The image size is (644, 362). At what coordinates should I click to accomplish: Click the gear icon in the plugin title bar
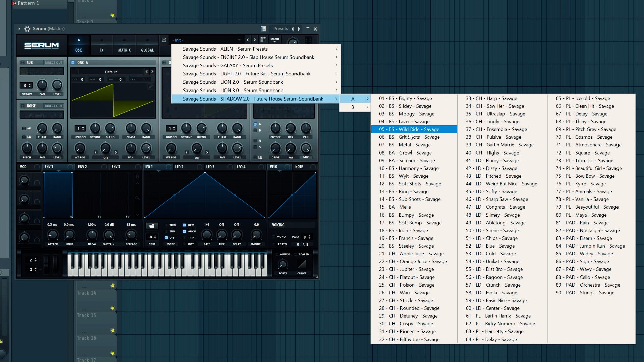click(x=27, y=29)
